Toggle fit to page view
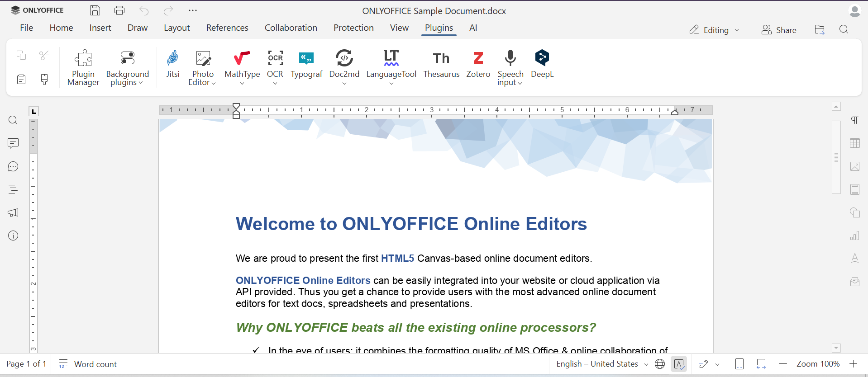Image resolution: width=868 pixels, height=377 pixels. pyautogui.click(x=739, y=364)
